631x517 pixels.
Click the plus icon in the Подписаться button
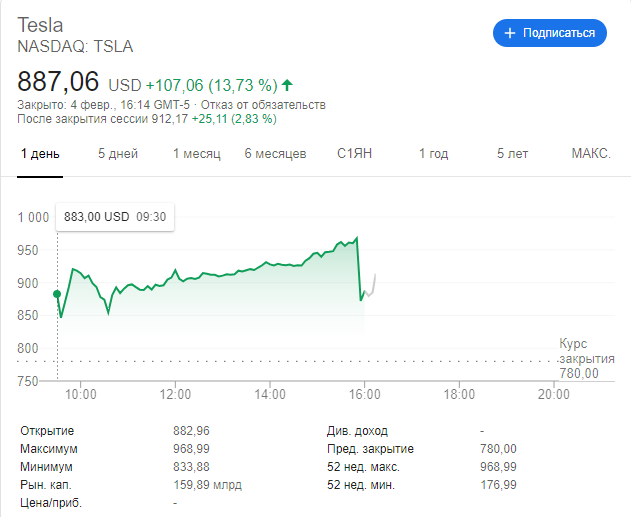[x=510, y=33]
